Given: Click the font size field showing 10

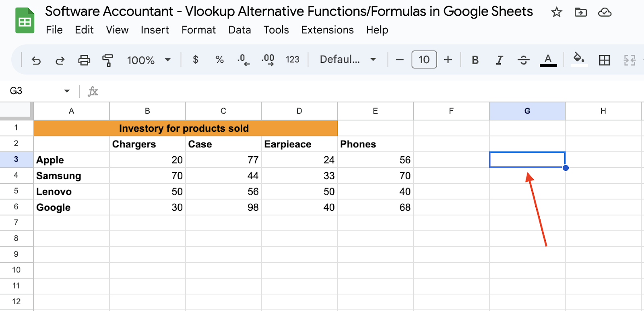Looking at the screenshot, I should click(424, 60).
